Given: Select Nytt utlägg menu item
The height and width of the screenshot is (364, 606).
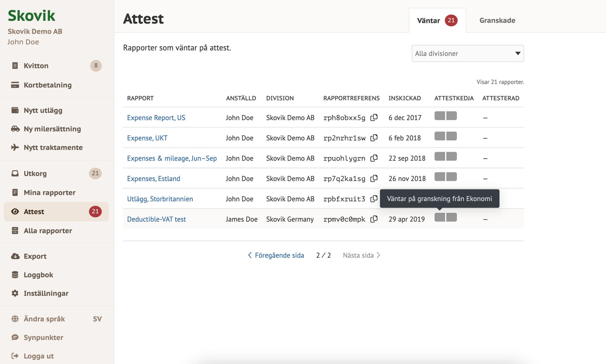Looking at the screenshot, I should (x=56, y=110).
